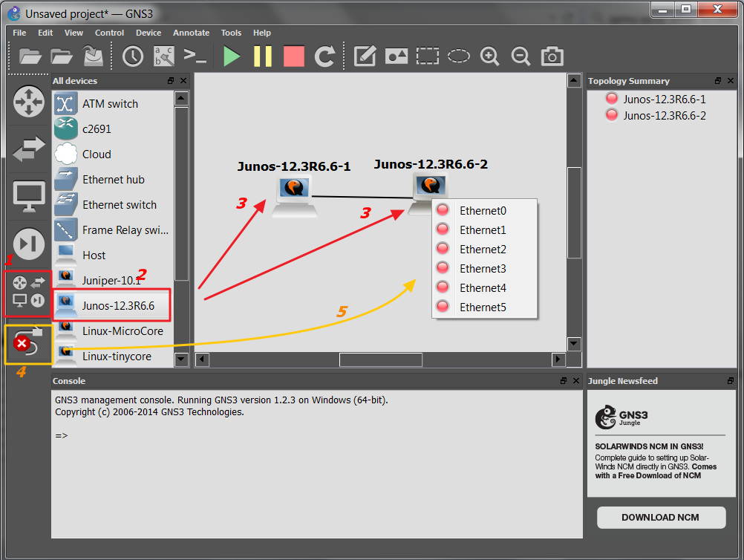Viewport: 744px width, 560px height.
Task: Select Frame Relay switch device
Action: coord(113,229)
